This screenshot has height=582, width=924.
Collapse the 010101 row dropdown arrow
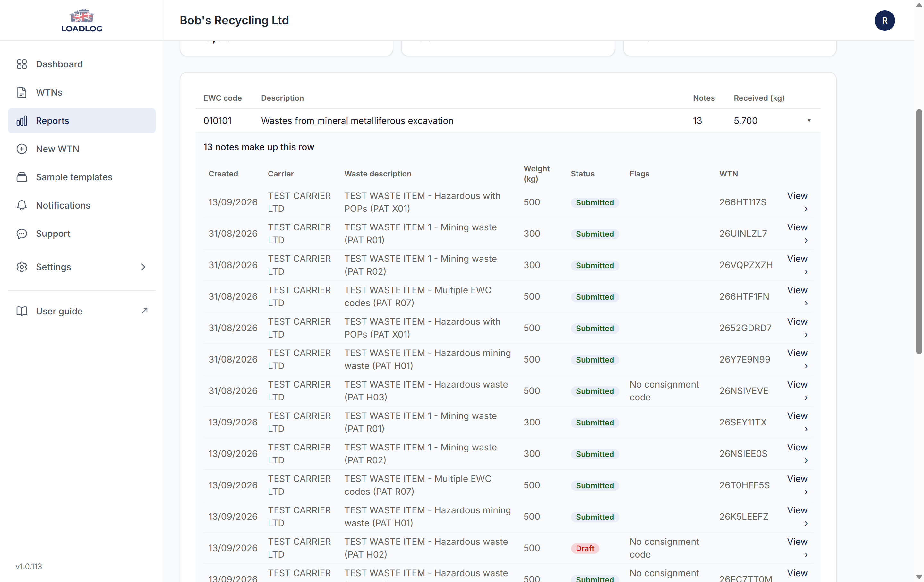[809, 121]
